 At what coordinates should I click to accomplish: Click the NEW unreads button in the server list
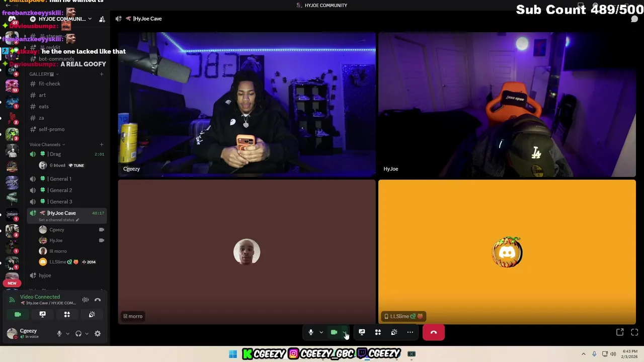[x=12, y=283]
